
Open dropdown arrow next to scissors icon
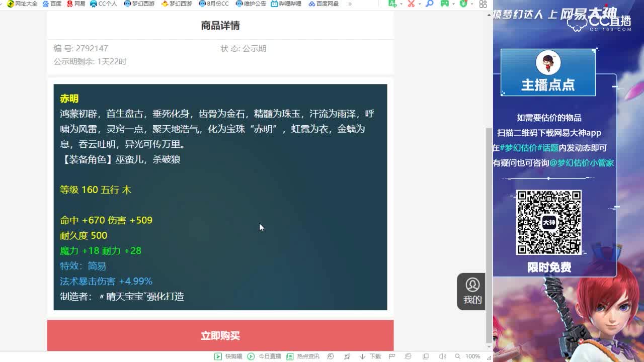coord(419,4)
